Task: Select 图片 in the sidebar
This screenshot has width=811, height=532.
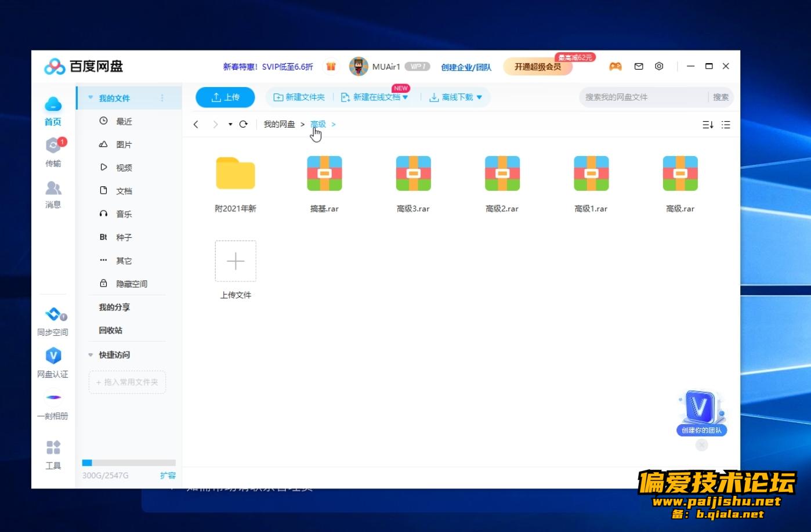Action: (x=124, y=144)
